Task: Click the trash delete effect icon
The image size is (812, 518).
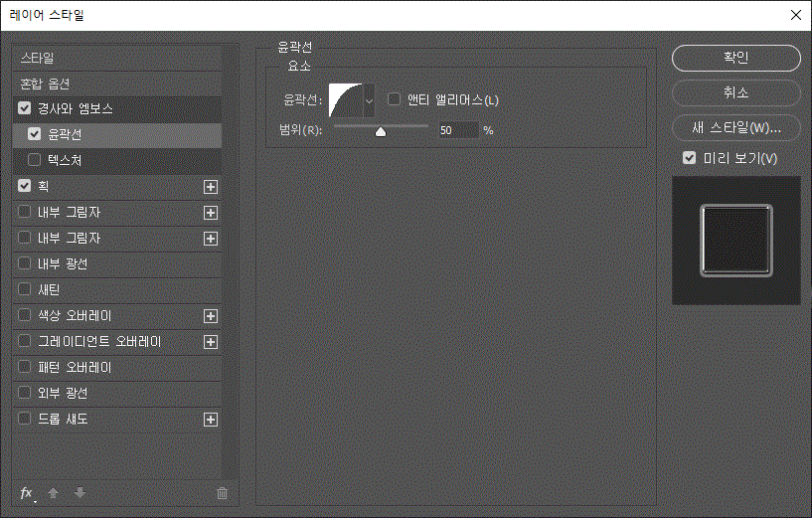Action: 223,493
